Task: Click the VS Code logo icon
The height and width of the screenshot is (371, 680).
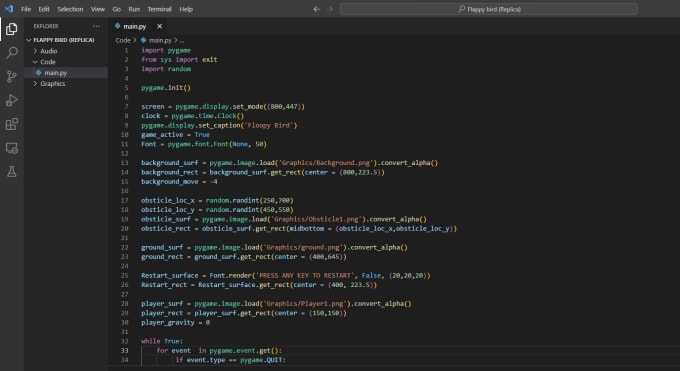Action: [9, 9]
